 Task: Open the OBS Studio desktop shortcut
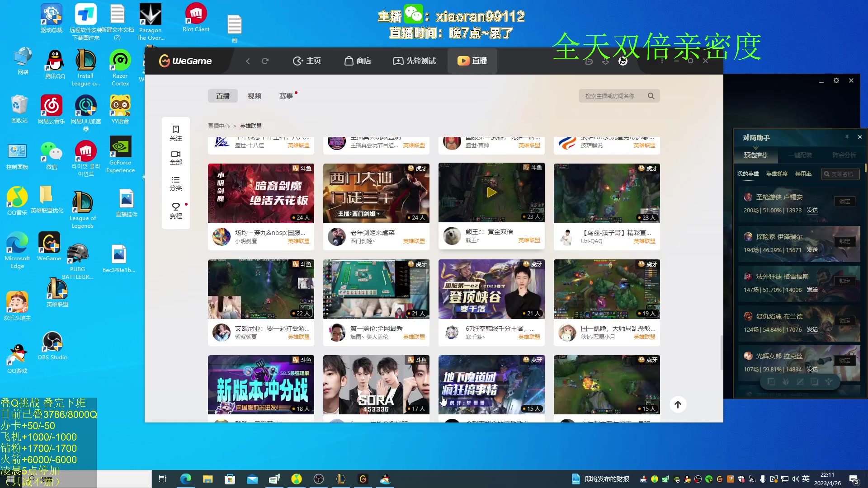coord(52,346)
